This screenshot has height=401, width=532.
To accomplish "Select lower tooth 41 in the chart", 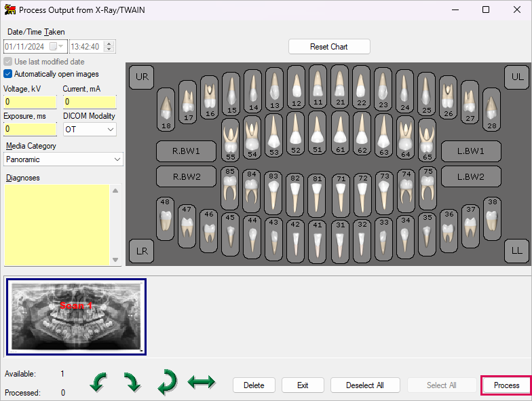I will 318,237.
